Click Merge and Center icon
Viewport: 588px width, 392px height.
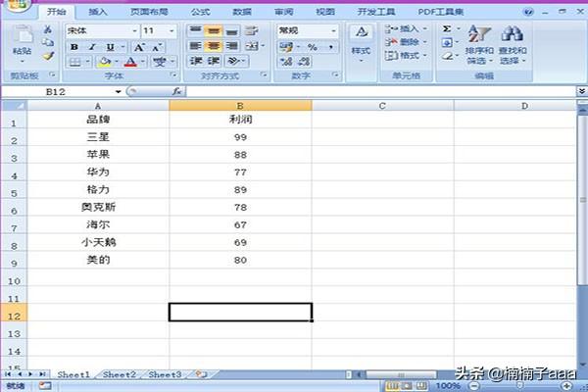click(252, 46)
